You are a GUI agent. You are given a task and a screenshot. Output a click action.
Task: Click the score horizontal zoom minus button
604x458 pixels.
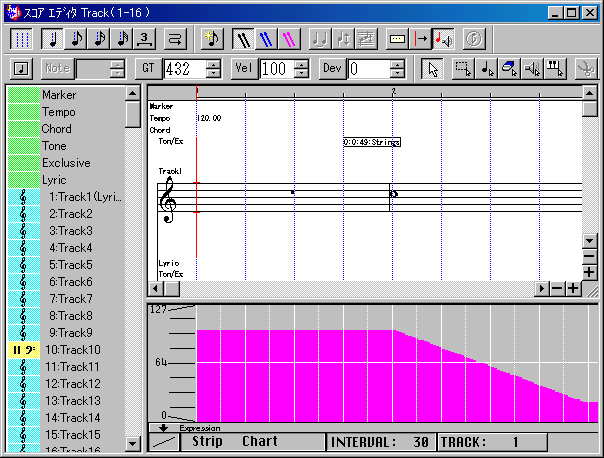(x=557, y=288)
